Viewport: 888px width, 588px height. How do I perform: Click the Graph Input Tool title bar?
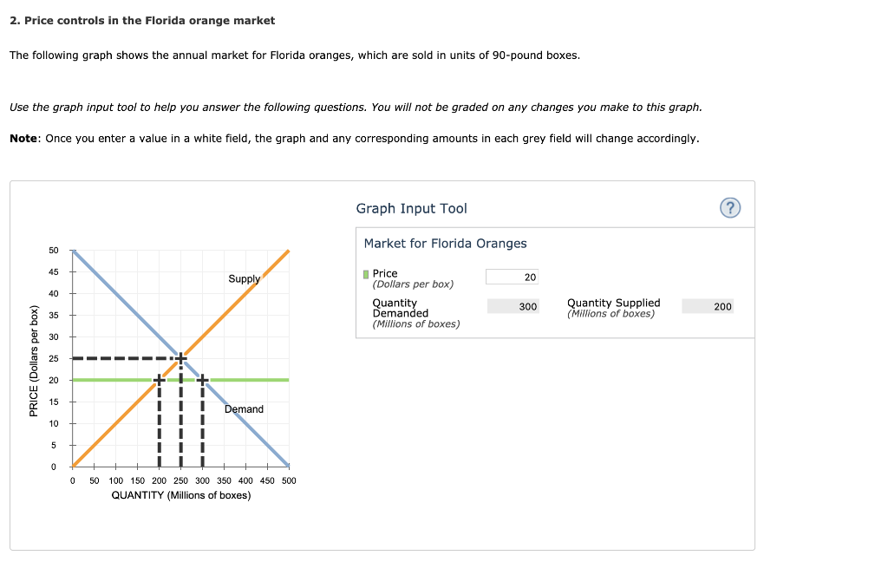[x=412, y=208]
